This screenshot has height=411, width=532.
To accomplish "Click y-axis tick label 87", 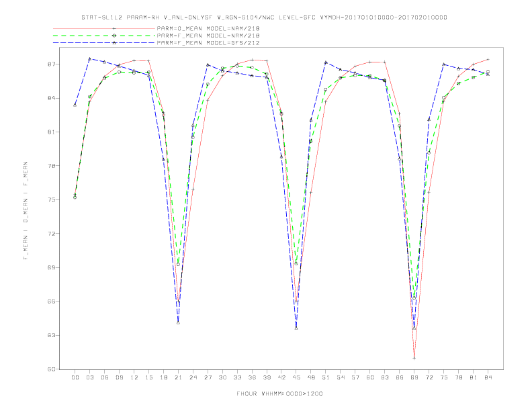I will (x=52, y=64).
